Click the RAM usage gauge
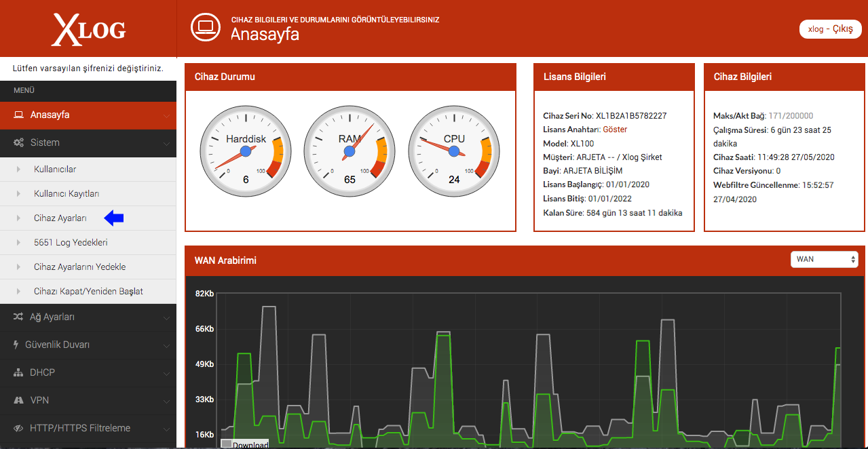Screen dimensions: 868x449 coord(350,151)
